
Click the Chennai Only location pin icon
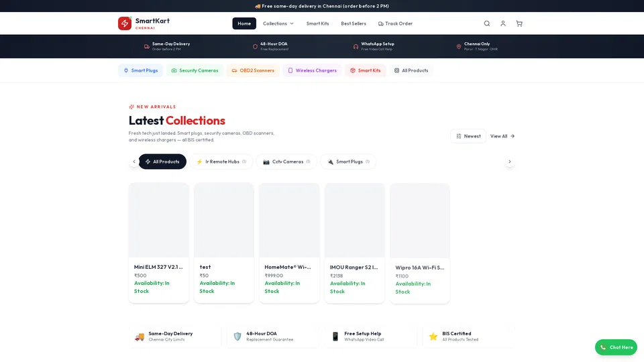459,46
